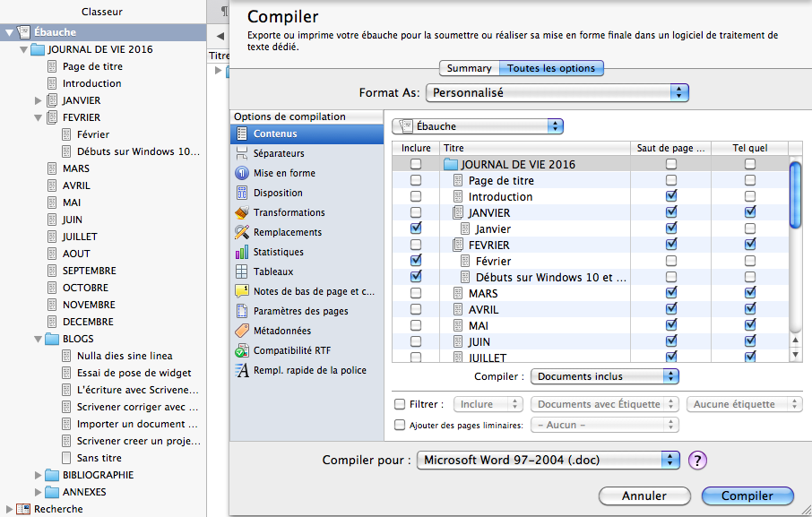Switch to the Summary tab
The width and height of the screenshot is (812, 517).
pos(469,68)
